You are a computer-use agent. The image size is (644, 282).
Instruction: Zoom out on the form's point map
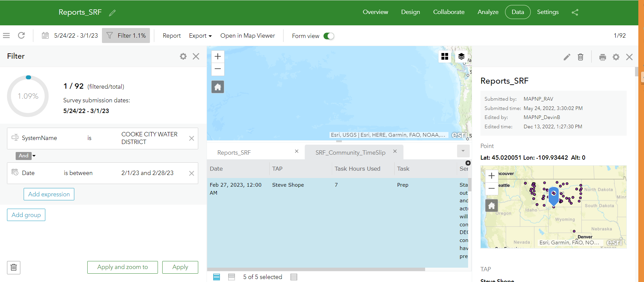click(492, 188)
